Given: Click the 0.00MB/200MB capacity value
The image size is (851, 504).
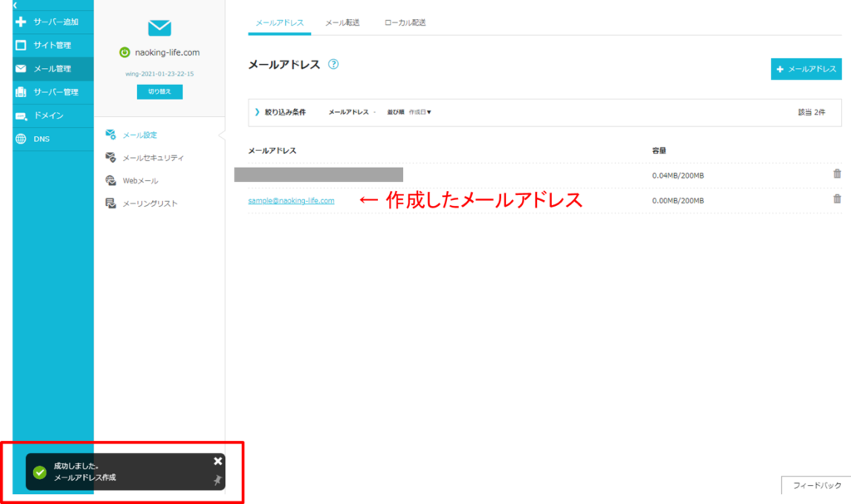Looking at the screenshot, I should tap(678, 201).
